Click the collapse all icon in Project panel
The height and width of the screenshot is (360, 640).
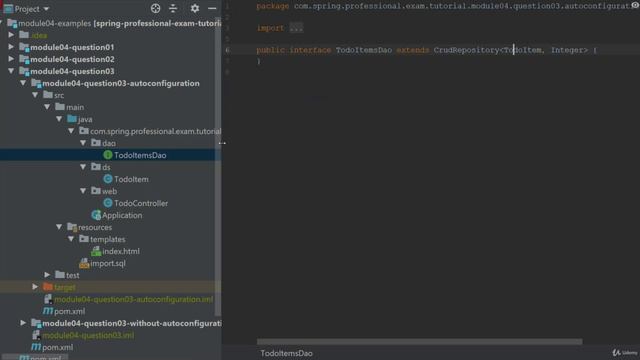(173, 8)
